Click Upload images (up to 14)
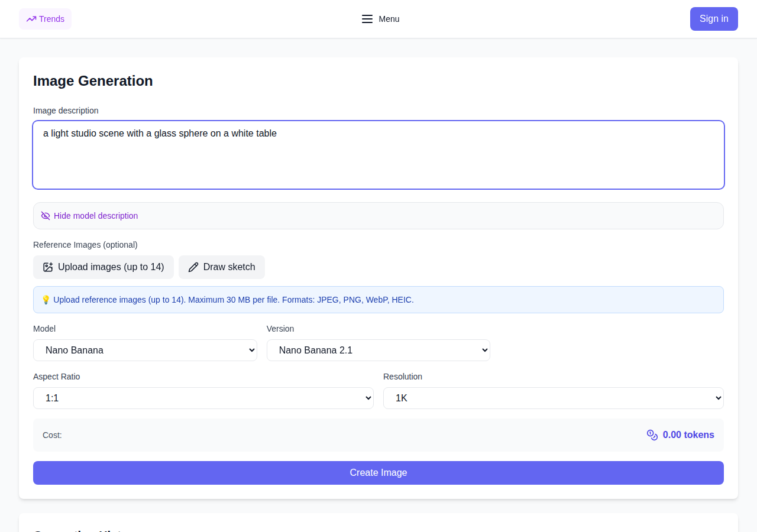 (103, 267)
